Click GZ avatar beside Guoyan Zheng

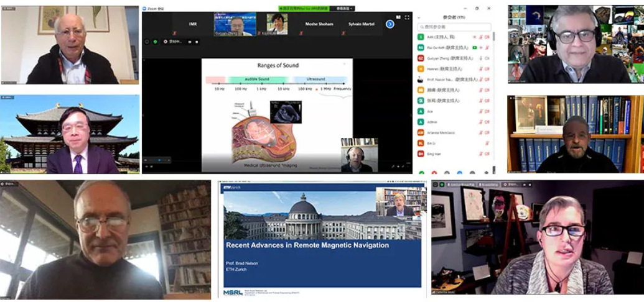point(421,58)
